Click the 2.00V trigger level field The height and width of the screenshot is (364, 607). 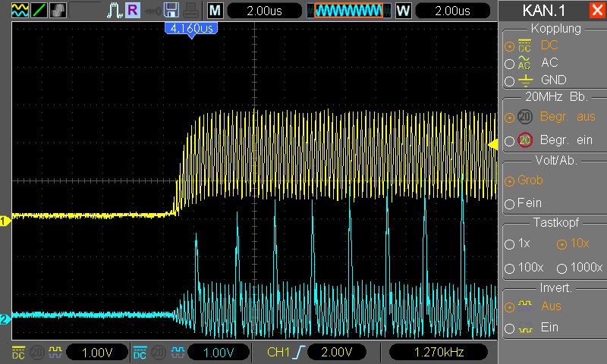(x=334, y=353)
